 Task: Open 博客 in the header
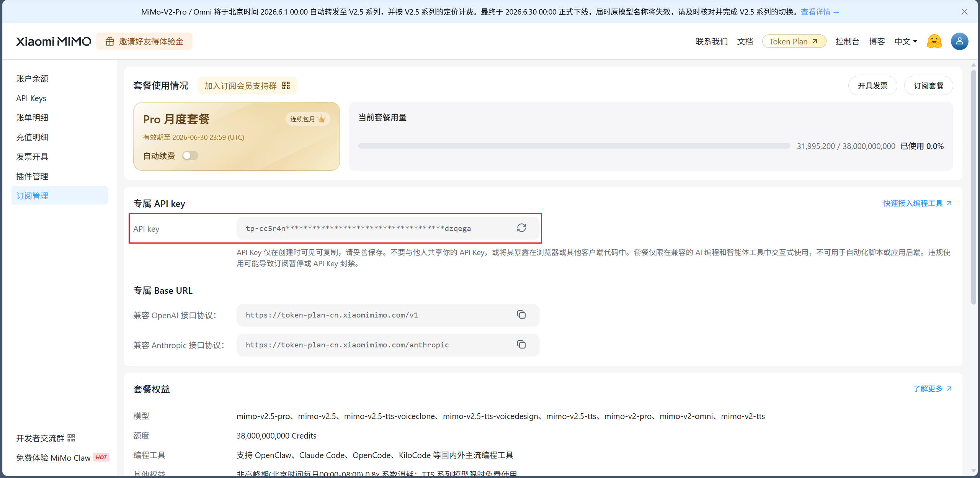[877, 41]
